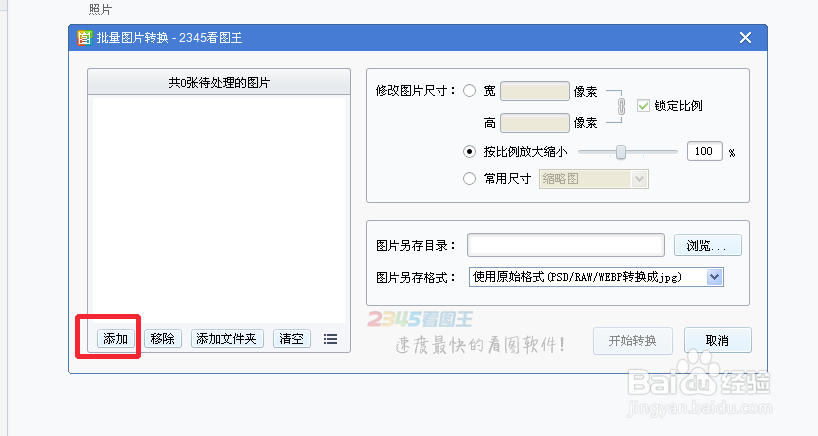The height and width of the screenshot is (436, 818).
Task: Click the 使用原始格式 combo box text
Action: pos(577,277)
